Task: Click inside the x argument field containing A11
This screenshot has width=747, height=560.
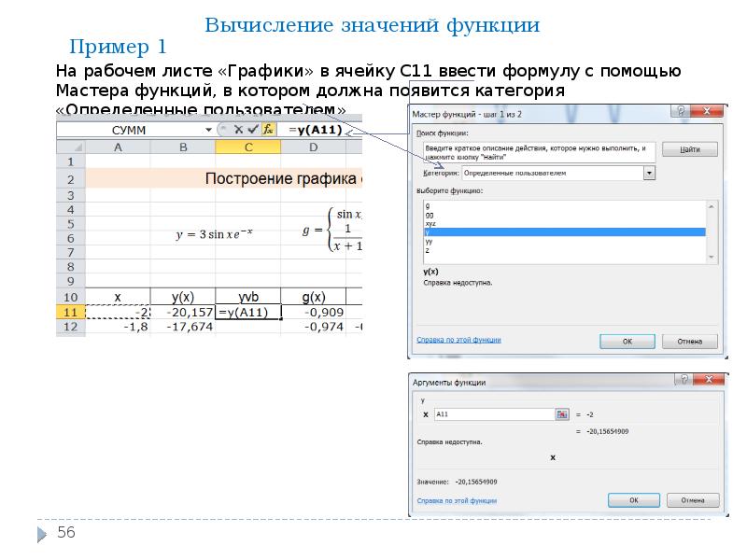Action: coord(492,413)
